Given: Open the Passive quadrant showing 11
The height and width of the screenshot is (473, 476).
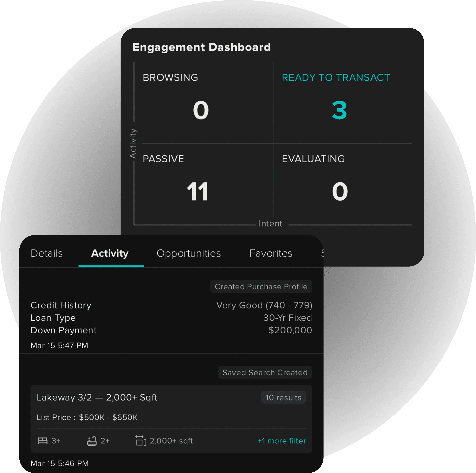Looking at the screenshot, I should 198,191.
